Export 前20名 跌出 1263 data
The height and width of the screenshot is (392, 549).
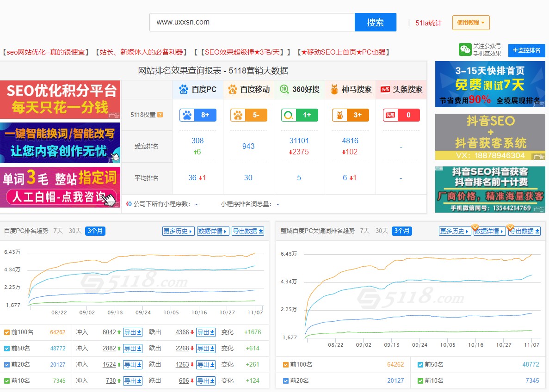205,364
